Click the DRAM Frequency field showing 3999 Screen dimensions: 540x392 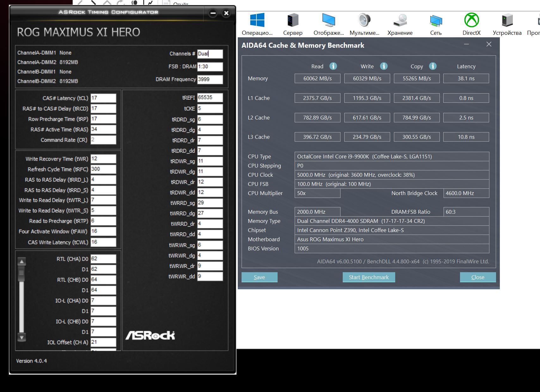210,79
